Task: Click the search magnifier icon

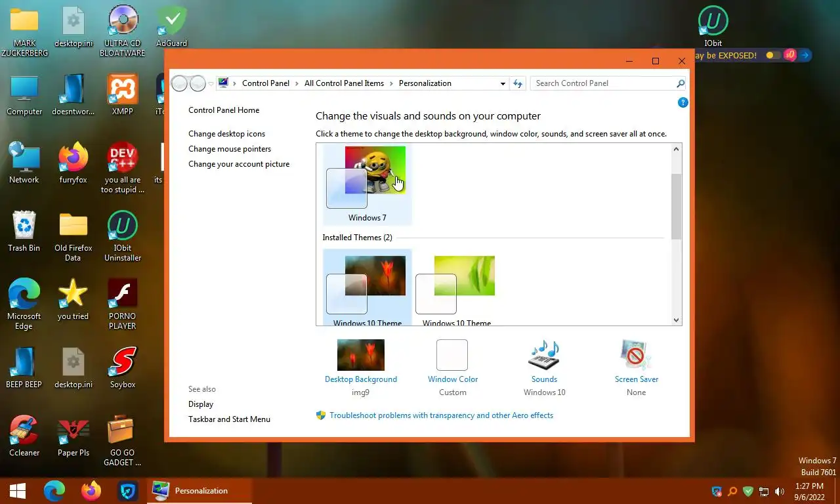Action: pyautogui.click(x=681, y=83)
